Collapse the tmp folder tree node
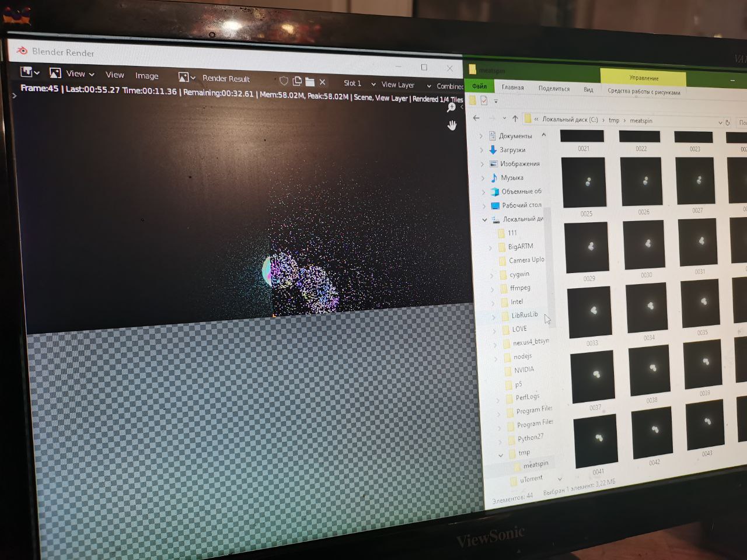This screenshot has height=560, width=747. 501,455
